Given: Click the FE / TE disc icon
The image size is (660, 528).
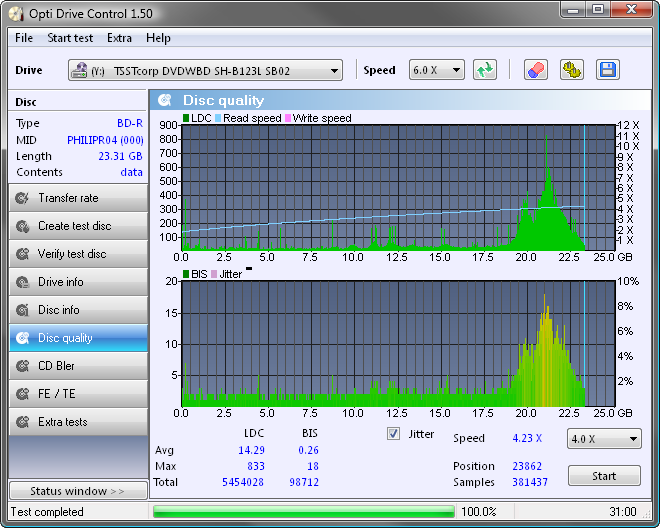Looking at the screenshot, I should coord(22,394).
